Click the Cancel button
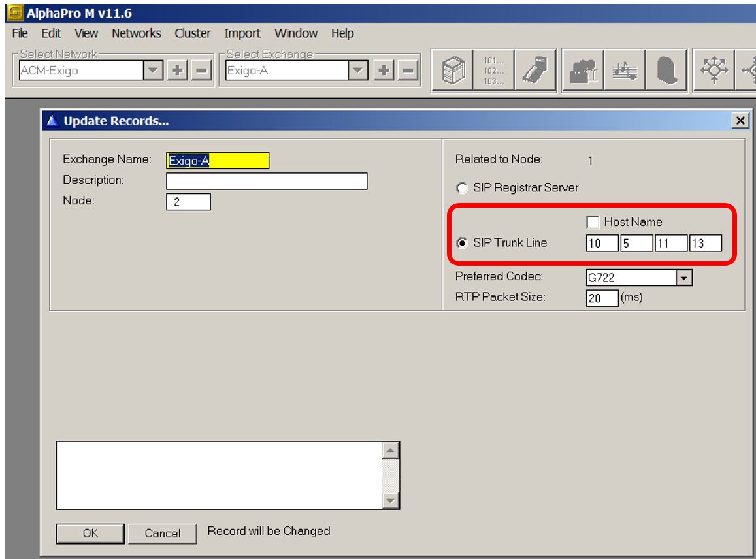 [x=163, y=533]
